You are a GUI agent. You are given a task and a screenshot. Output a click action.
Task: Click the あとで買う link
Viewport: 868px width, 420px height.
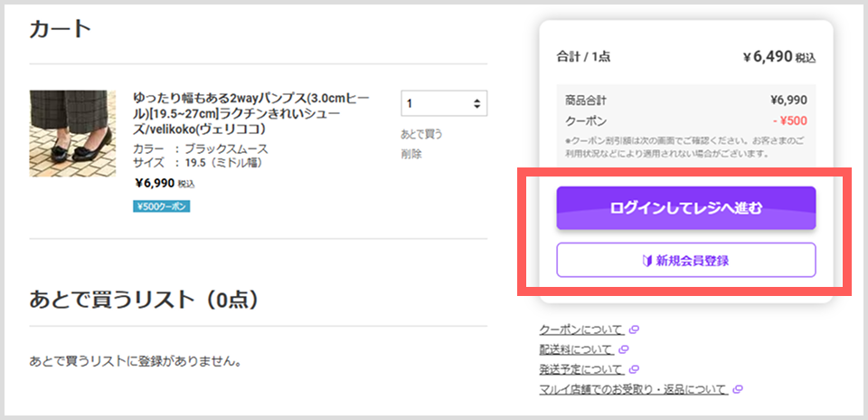pos(422,134)
